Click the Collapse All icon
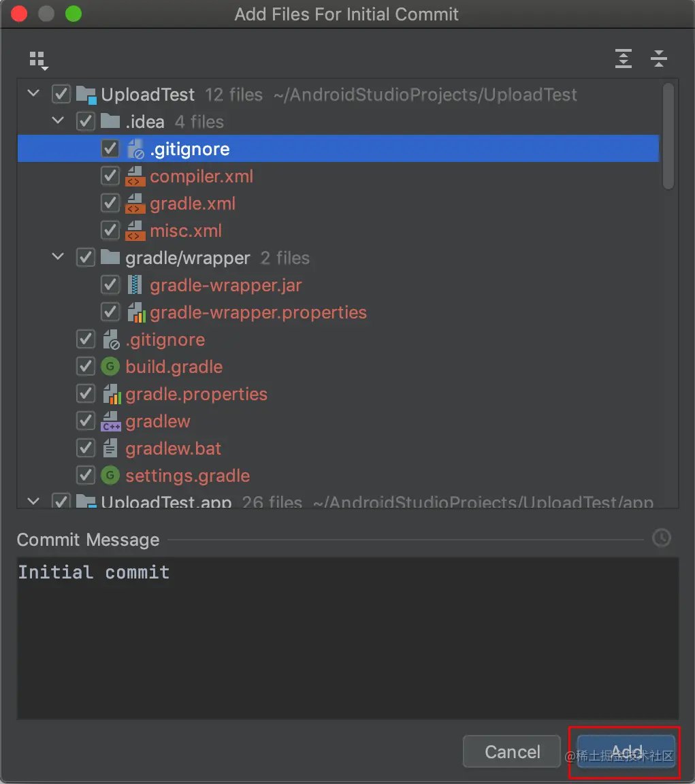The width and height of the screenshot is (695, 784). (658, 59)
